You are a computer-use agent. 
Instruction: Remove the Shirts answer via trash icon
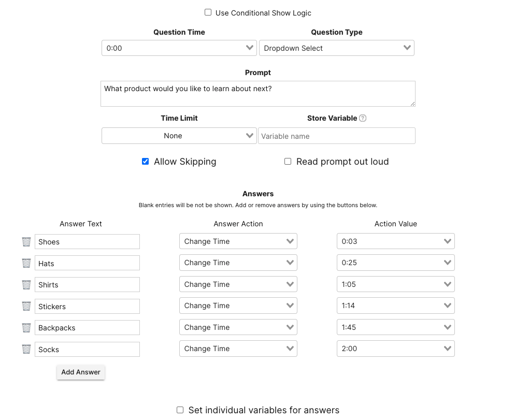26,285
